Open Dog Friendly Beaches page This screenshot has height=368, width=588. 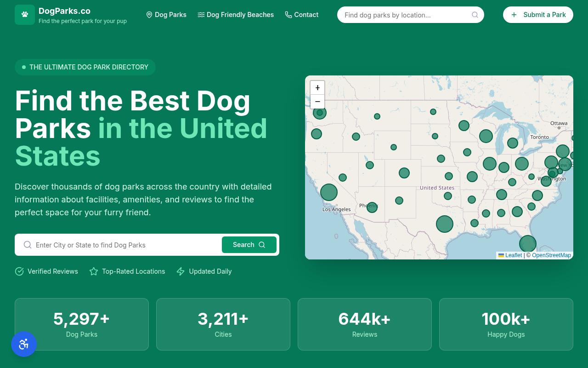click(x=236, y=15)
